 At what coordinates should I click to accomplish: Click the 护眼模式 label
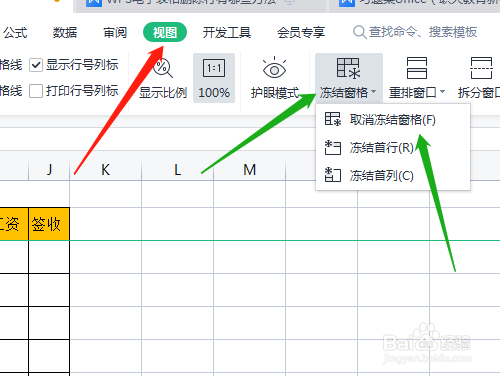pyautogui.click(x=275, y=92)
